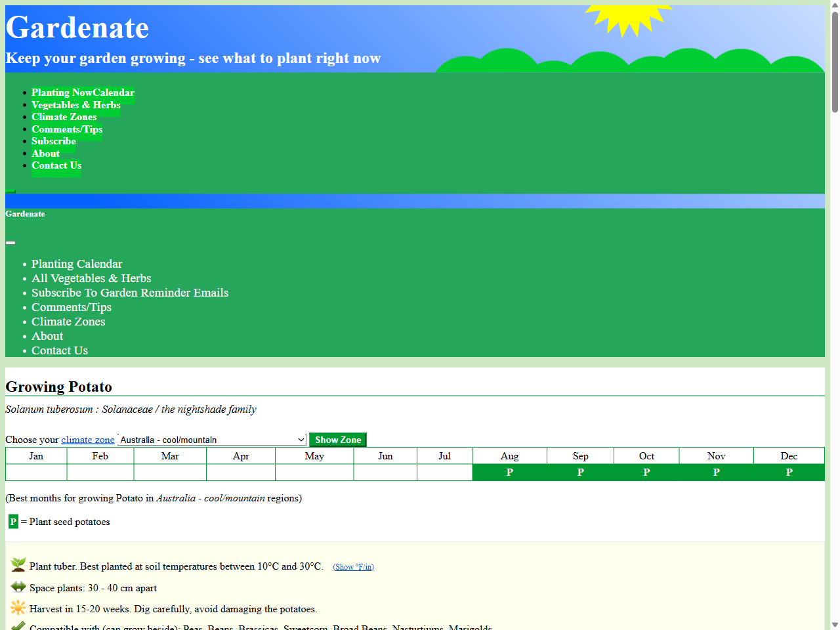Open the bold About menu item
The height and width of the screenshot is (630, 840).
tap(45, 154)
